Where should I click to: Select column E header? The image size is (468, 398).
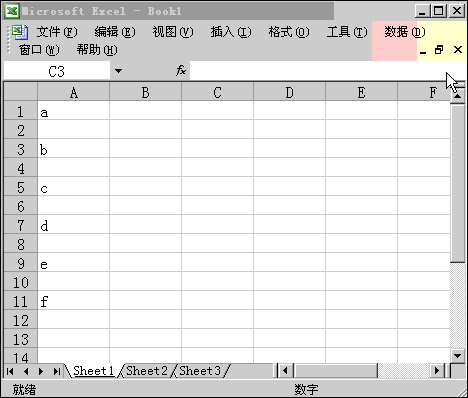361,92
